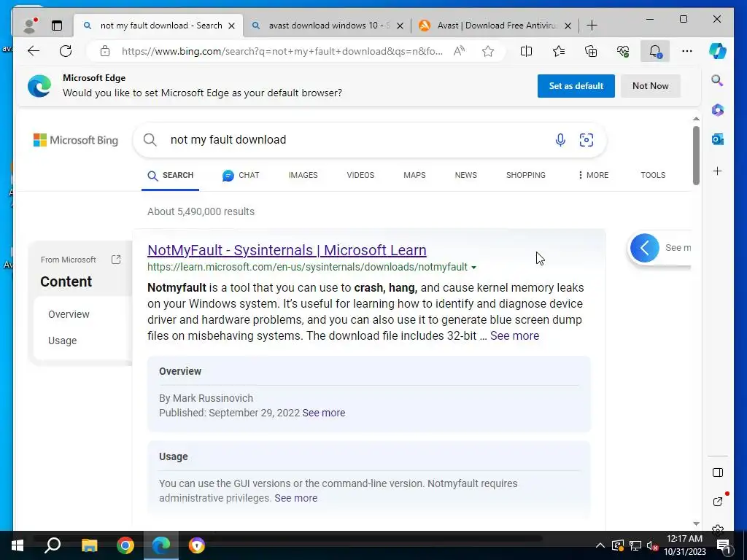Viewport: 747px width, 560px height.
Task: Open the Microsoft 365 sidebar icon
Action: (718, 110)
